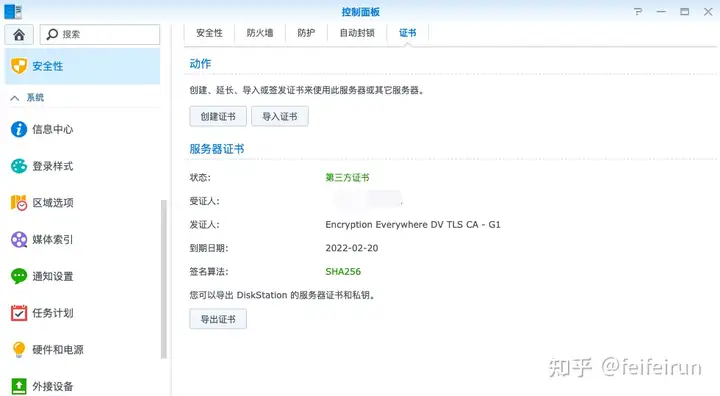Click the 导出证书 button
Screen dimensions: 720x396
pos(218,319)
